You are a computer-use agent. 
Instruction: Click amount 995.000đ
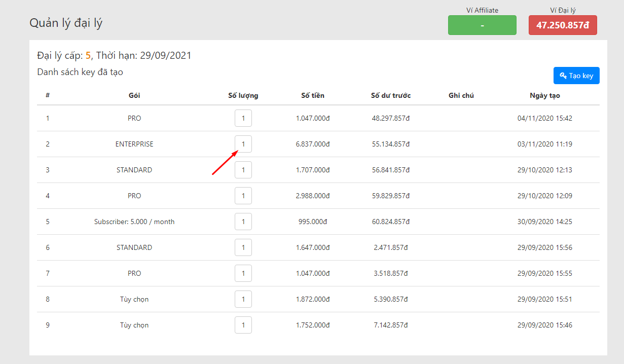point(313,222)
